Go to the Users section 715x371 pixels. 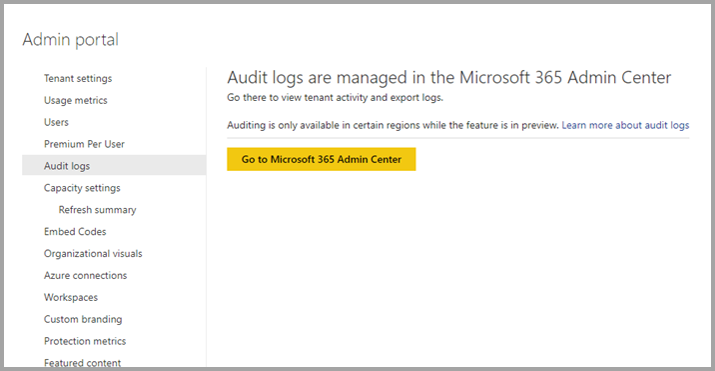click(56, 122)
